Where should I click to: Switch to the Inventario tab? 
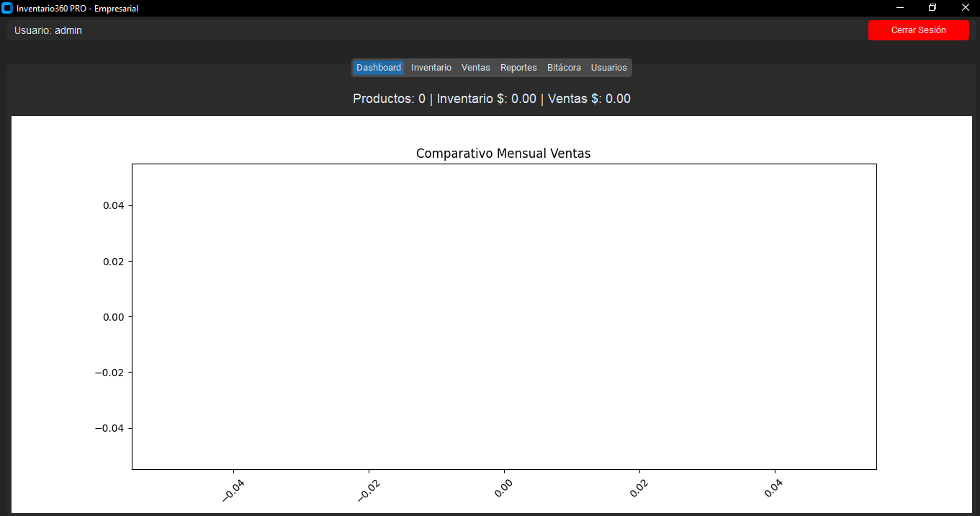pyautogui.click(x=431, y=68)
